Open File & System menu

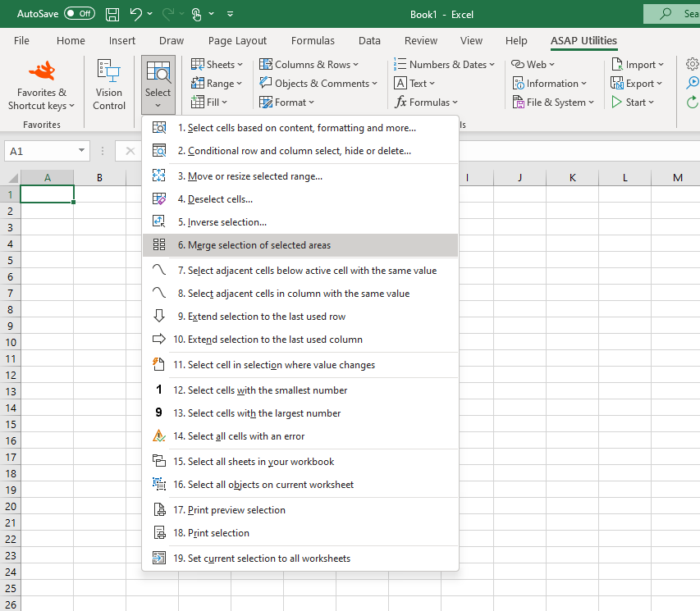[x=553, y=103]
